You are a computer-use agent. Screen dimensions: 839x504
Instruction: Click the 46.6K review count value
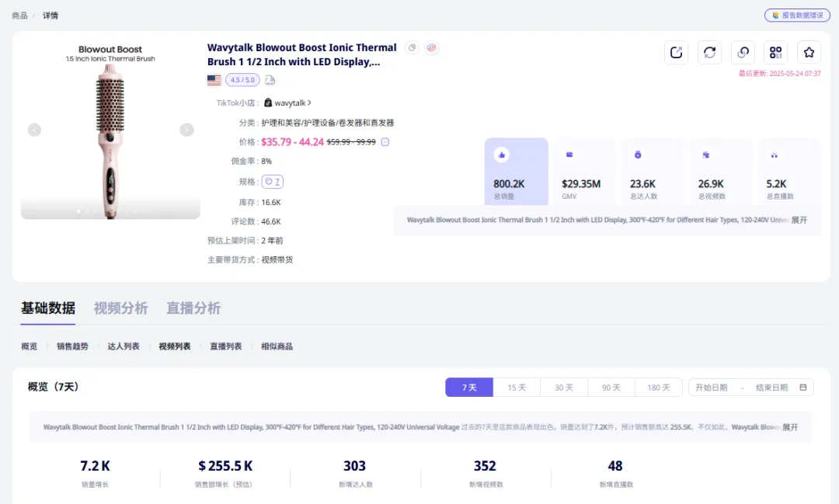271,221
